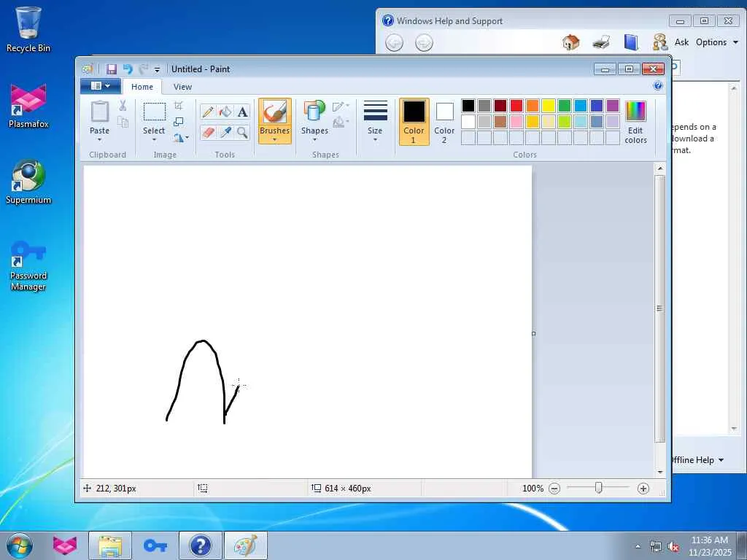Click zoom out minus button
Viewport: 747px width, 560px height.
[x=554, y=489]
